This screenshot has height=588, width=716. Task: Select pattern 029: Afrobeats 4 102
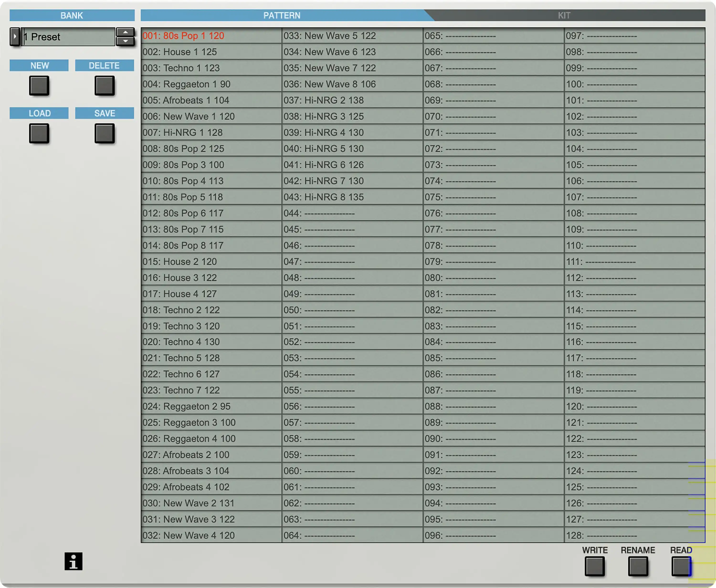(x=211, y=487)
